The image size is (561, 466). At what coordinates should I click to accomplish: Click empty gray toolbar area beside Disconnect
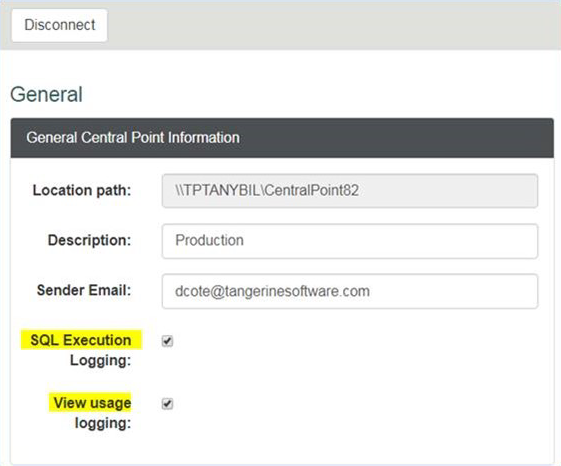pos(333,25)
